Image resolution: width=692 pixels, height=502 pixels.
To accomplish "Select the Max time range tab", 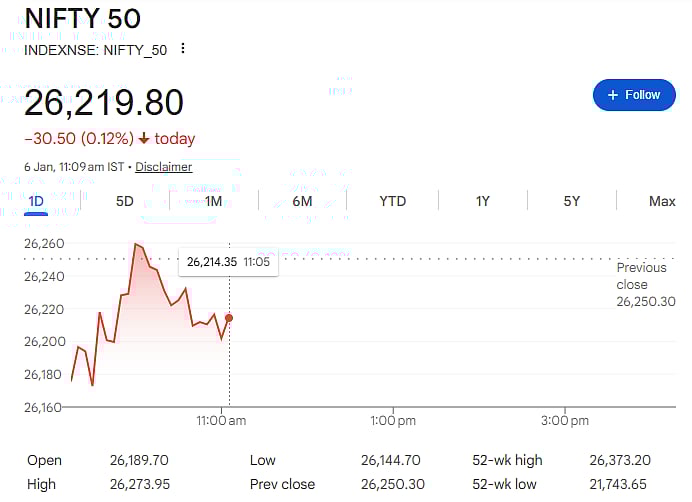I will (x=661, y=201).
